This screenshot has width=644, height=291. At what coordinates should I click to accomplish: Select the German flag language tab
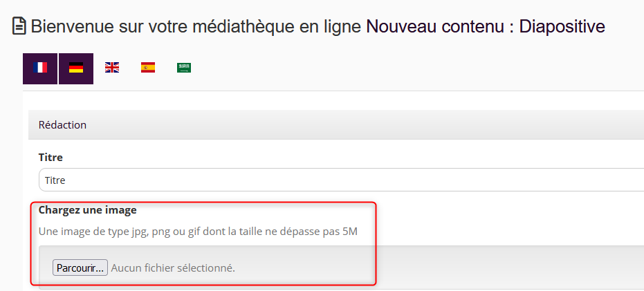pyautogui.click(x=76, y=68)
